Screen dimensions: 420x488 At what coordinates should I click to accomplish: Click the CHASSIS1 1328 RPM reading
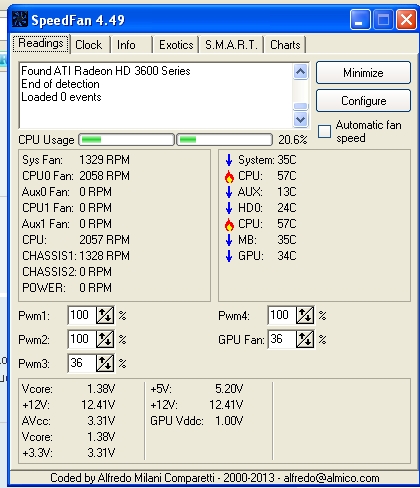click(x=76, y=256)
